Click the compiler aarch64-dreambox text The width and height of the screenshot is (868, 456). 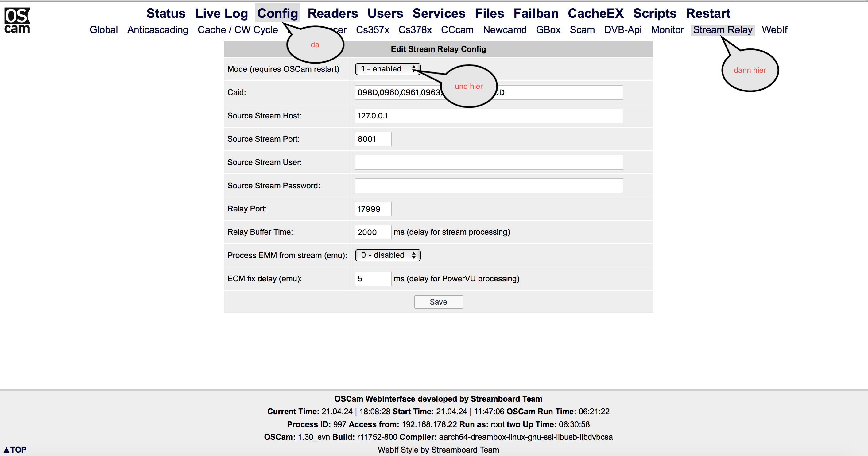(x=506, y=437)
